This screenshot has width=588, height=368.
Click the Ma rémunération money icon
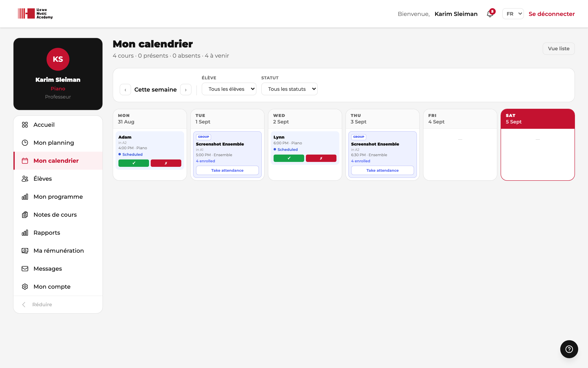click(x=25, y=251)
